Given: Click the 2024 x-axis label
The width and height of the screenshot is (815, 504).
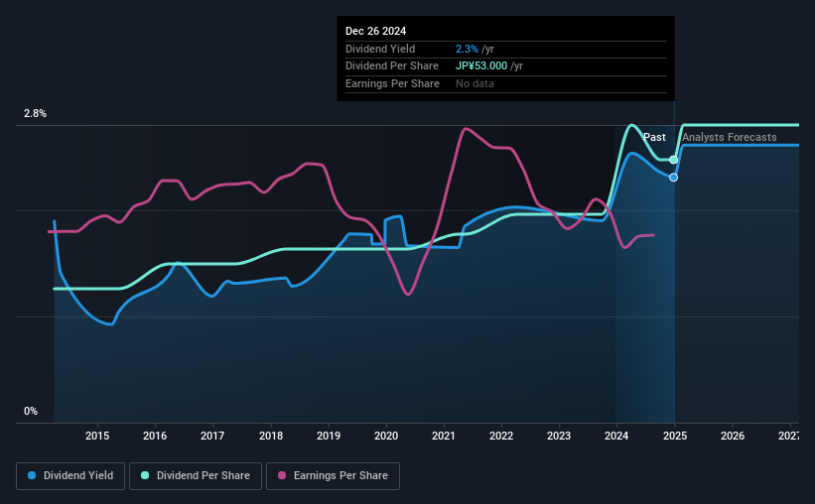Looking at the screenshot, I should point(616,436).
